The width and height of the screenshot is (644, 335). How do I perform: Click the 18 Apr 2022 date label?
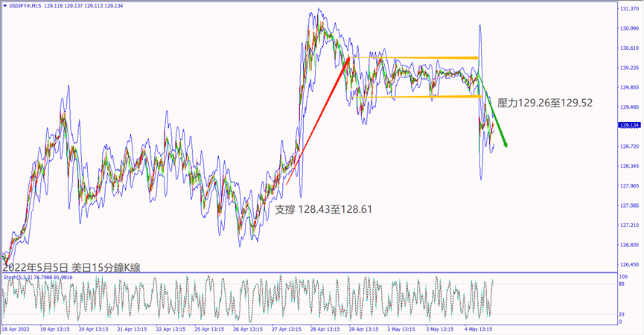click(x=18, y=328)
